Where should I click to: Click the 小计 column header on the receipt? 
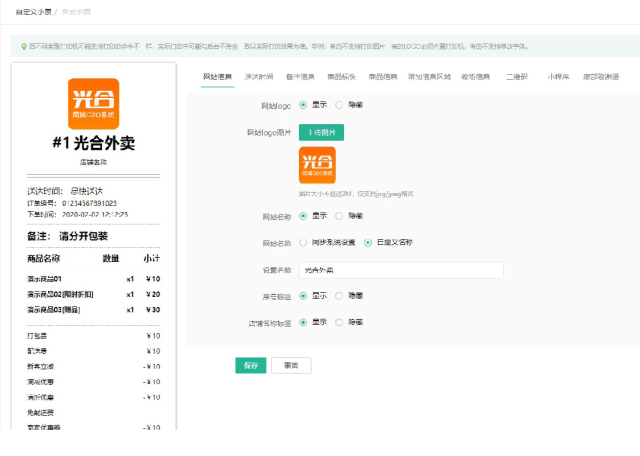click(x=151, y=258)
